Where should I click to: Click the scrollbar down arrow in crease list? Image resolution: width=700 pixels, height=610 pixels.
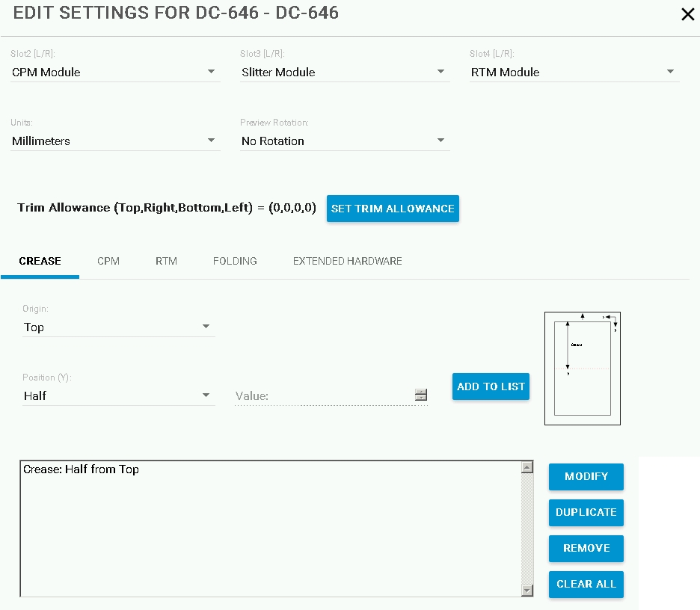(526, 590)
